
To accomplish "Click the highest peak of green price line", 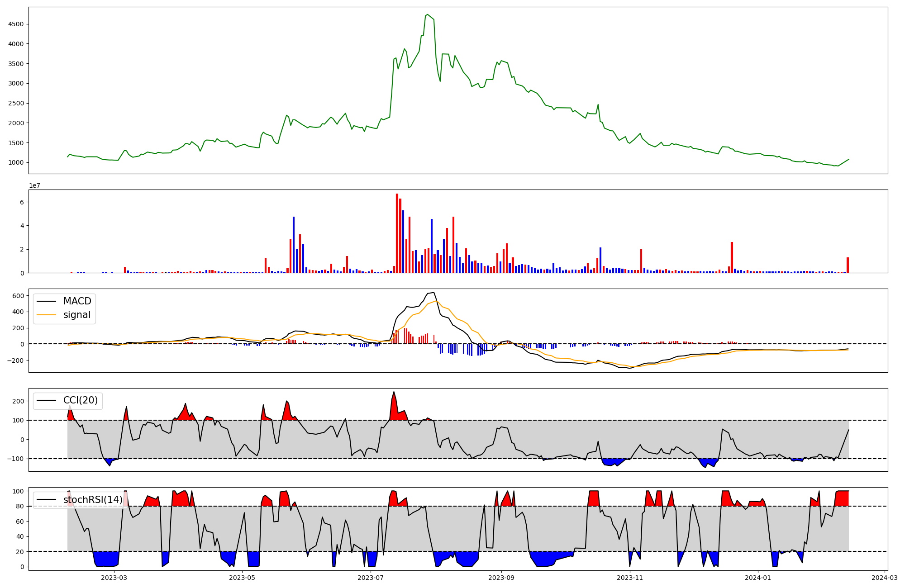I will click(428, 14).
